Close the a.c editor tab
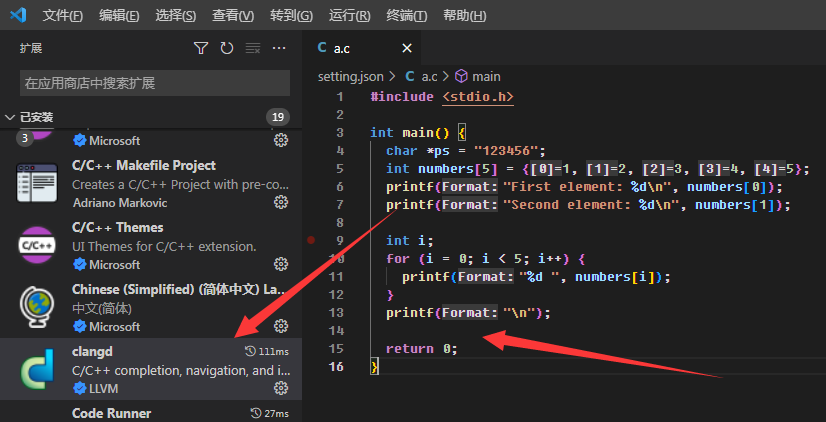The height and width of the screenshot is (422, 826). 407,48
